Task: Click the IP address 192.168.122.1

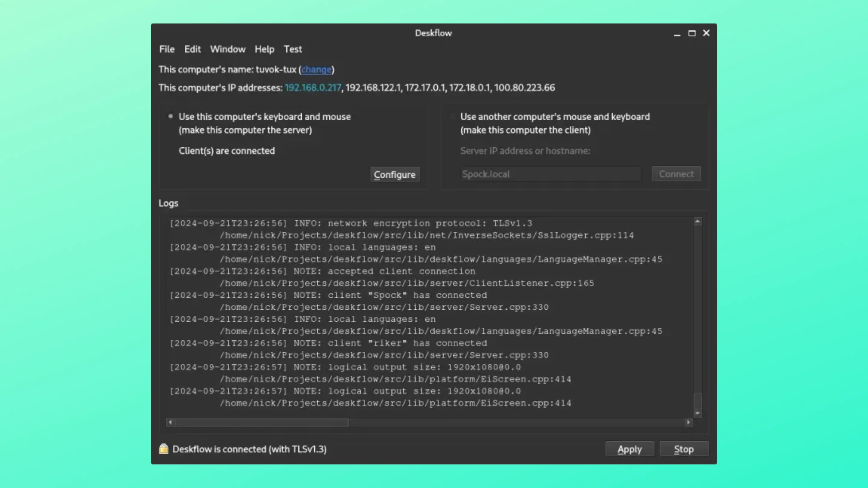Action: pos(373,88)
